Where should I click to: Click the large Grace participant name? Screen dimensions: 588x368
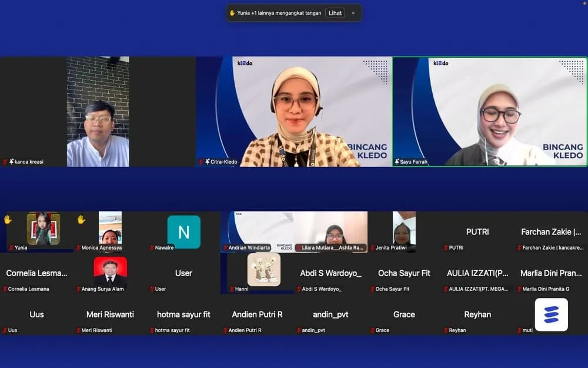[404, 314]
